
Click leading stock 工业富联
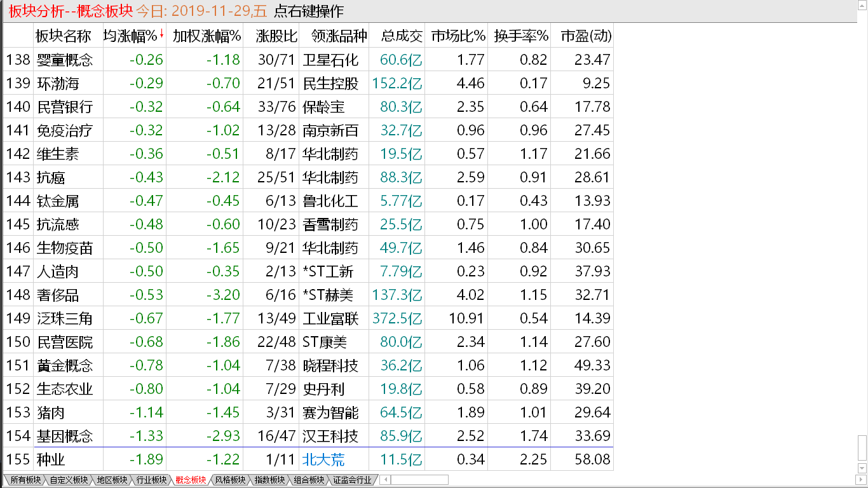pyautogui.click(x=331, y=318)
